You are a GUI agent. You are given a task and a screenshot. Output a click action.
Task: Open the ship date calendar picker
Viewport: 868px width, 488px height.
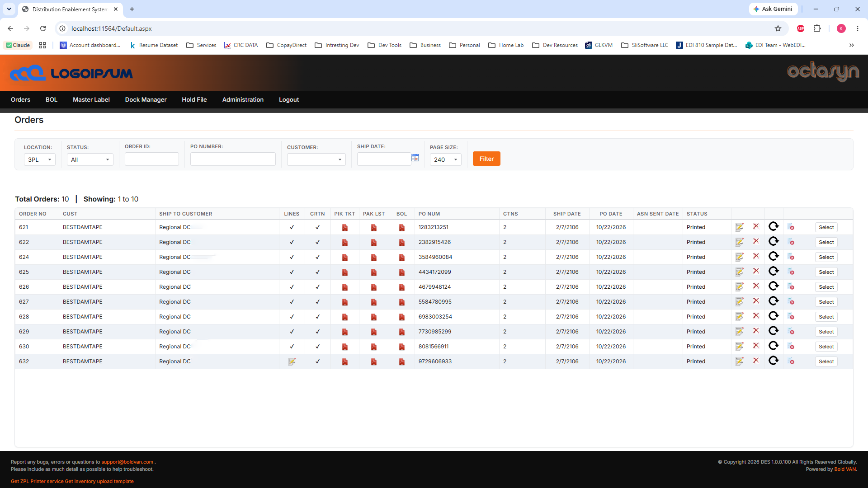[415, 158]
